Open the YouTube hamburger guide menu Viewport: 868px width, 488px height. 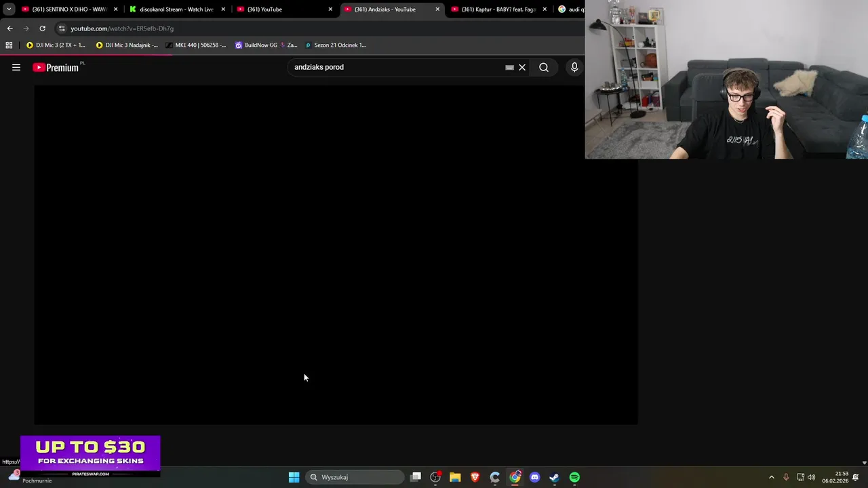click(16, 67)
